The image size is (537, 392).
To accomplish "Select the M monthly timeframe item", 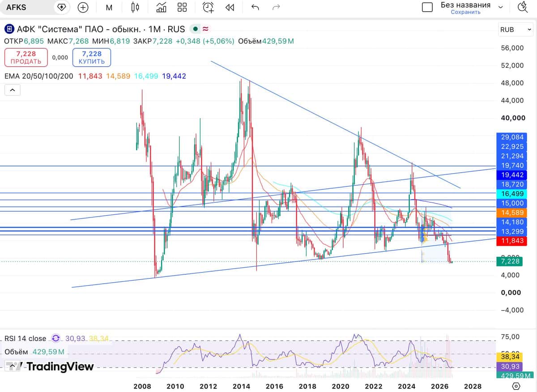I will [109, 7].
